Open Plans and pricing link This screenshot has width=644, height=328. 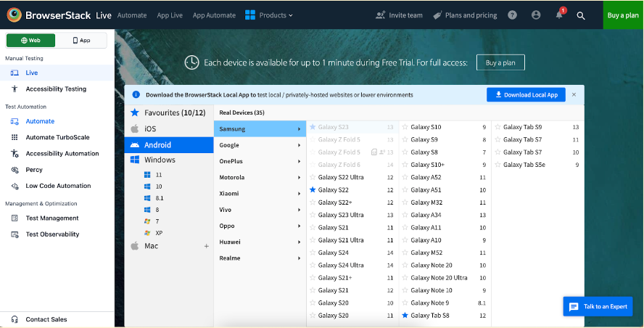click(x=465, y=15)
